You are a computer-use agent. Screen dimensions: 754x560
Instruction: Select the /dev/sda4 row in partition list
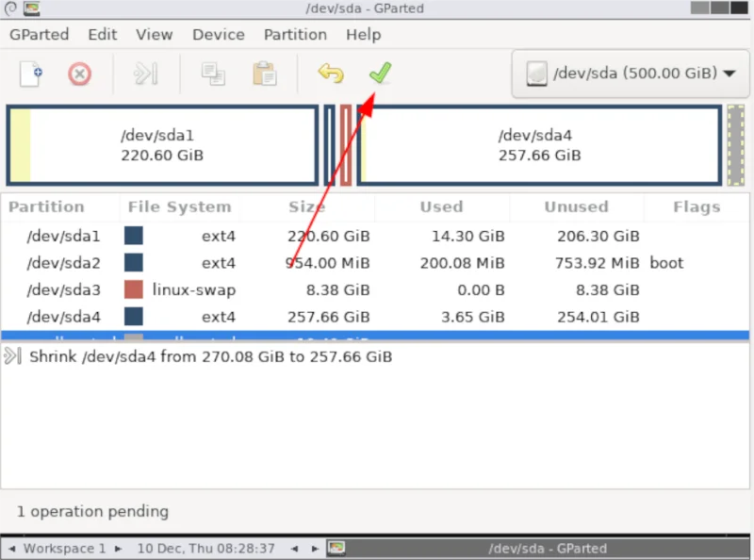pos(375,317)
